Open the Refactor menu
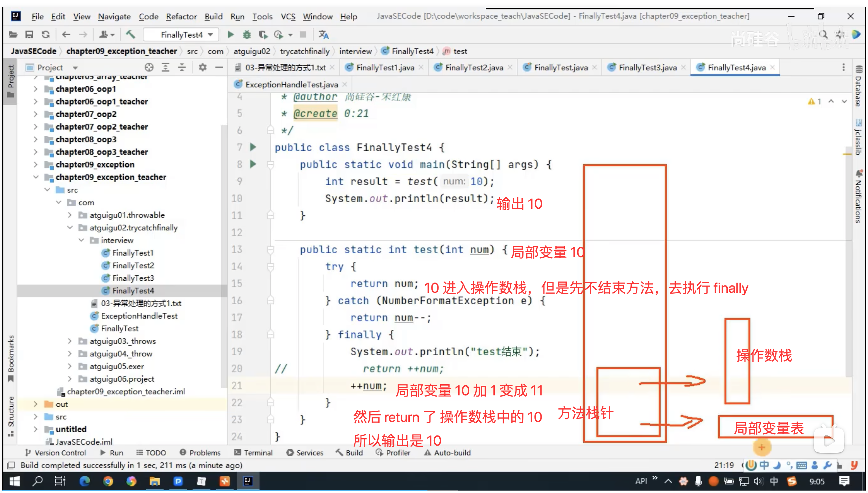The image size is (868, 493). click(181, 16)
